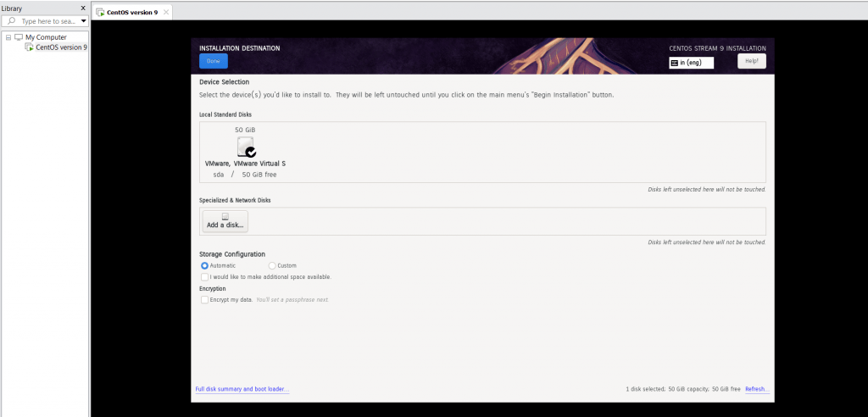Select CentOS version 9 in library tree

(x=61, y=47)
